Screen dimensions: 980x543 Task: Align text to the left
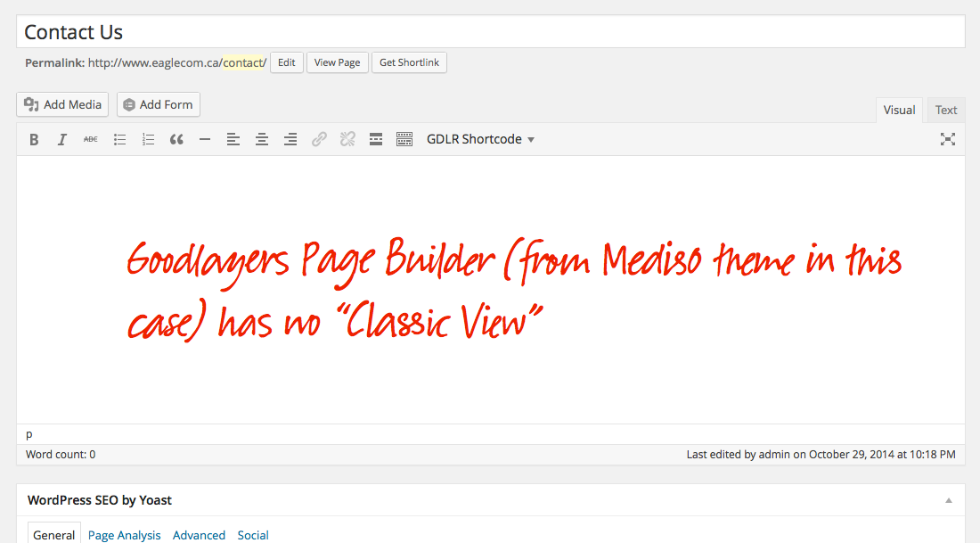[x=233, y=139]
